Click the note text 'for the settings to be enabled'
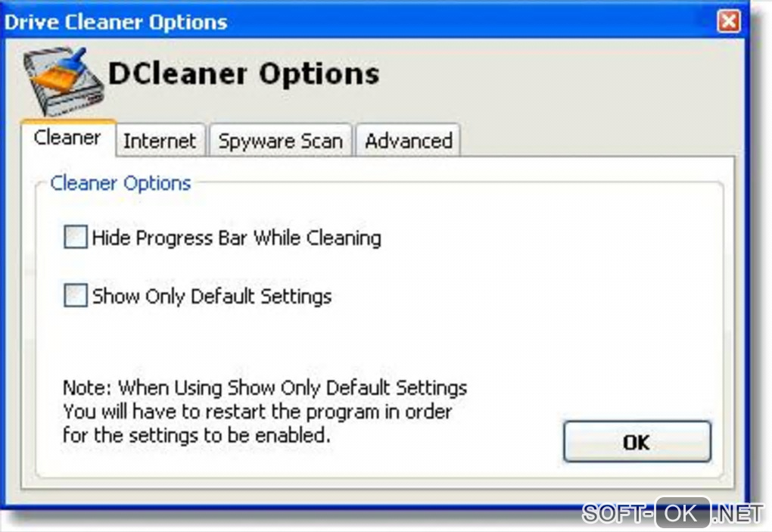 197,435
